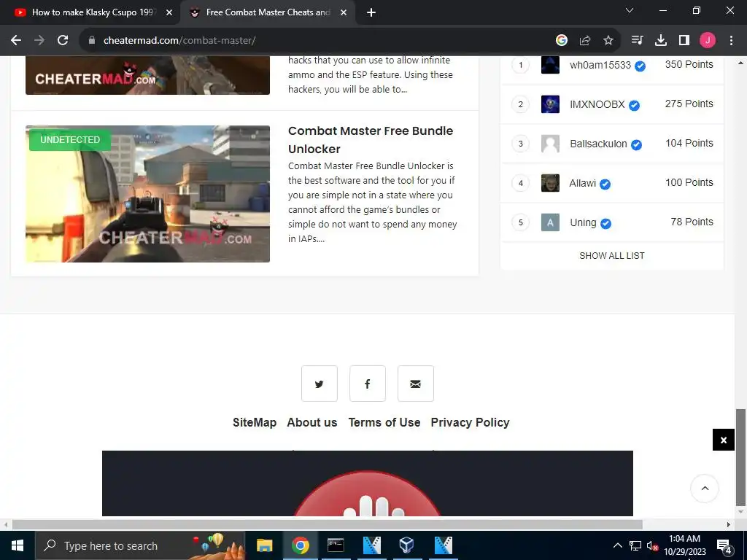Screen dimensions: 747x560
Task: Click SHOW ALL LIST button
Action: [x=612, y=256]
